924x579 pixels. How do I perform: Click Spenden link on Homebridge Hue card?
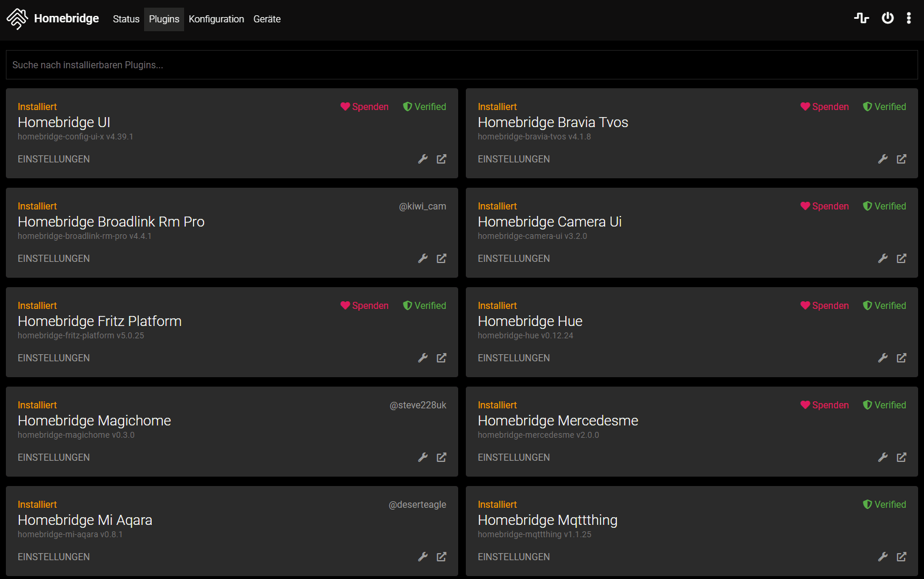(x=825, y=305)
